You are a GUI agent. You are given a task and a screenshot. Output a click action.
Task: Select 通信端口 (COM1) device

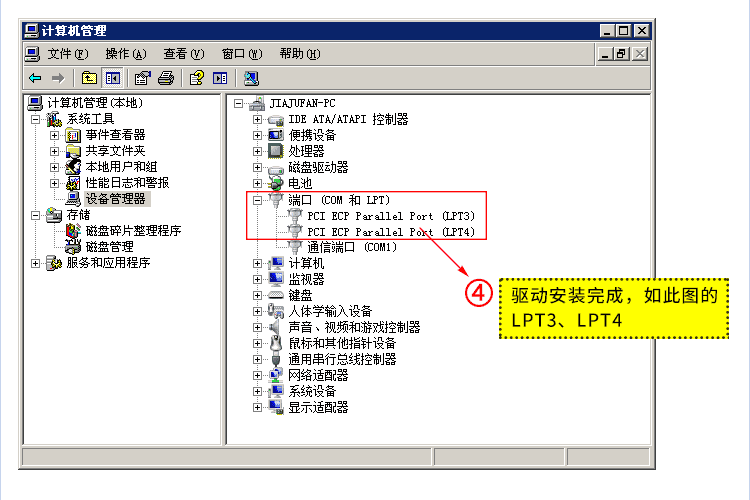pyautogui.click(x=352, y=247)
